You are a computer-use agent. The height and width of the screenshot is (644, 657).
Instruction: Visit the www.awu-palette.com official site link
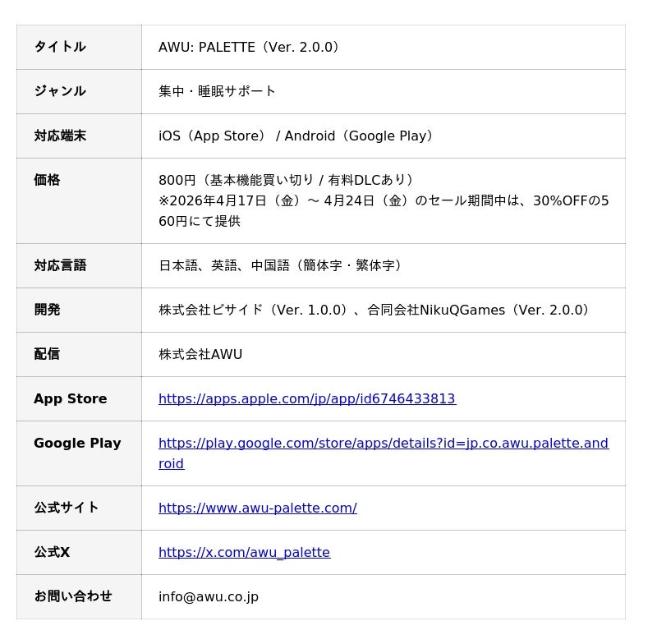[x=257, y=508]
